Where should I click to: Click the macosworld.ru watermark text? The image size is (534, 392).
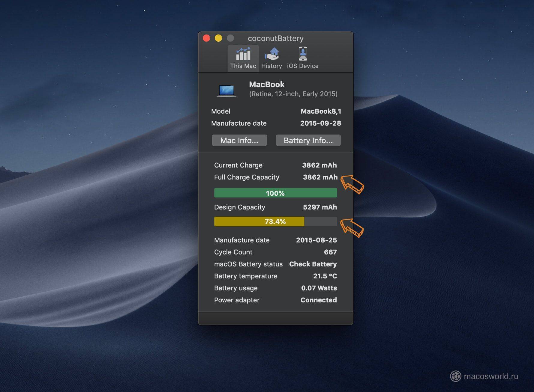pyautogui.click(x=491, y=376)
